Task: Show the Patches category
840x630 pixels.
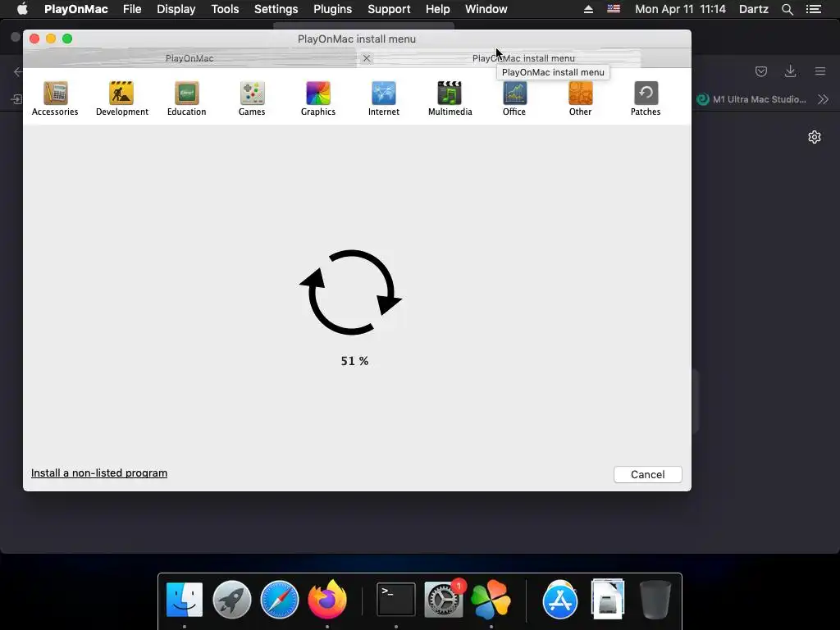Action: (x=646, y=98)
